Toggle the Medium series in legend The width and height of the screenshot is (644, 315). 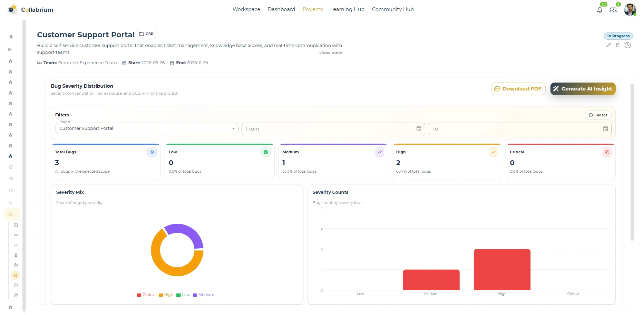pos(204,295)
